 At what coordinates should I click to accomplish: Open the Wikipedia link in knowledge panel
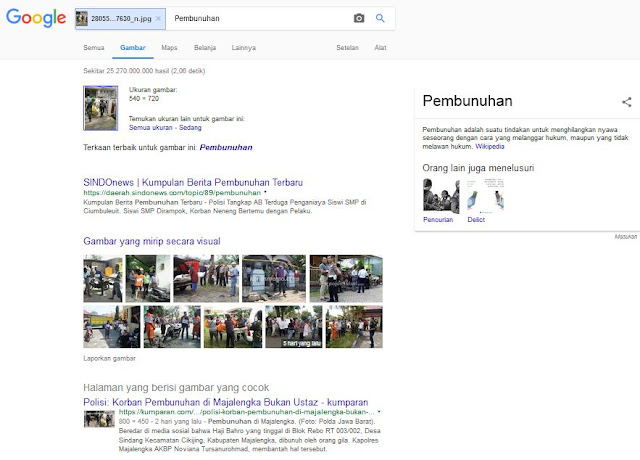pyautogui.click(x=490, y=147)
